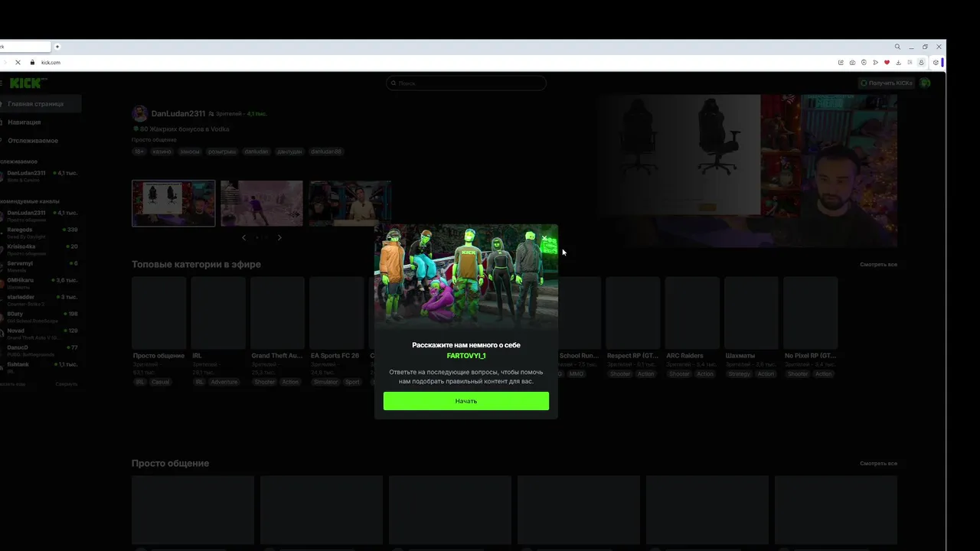Select Главная страница in the sidebar

tap(40, 103)
